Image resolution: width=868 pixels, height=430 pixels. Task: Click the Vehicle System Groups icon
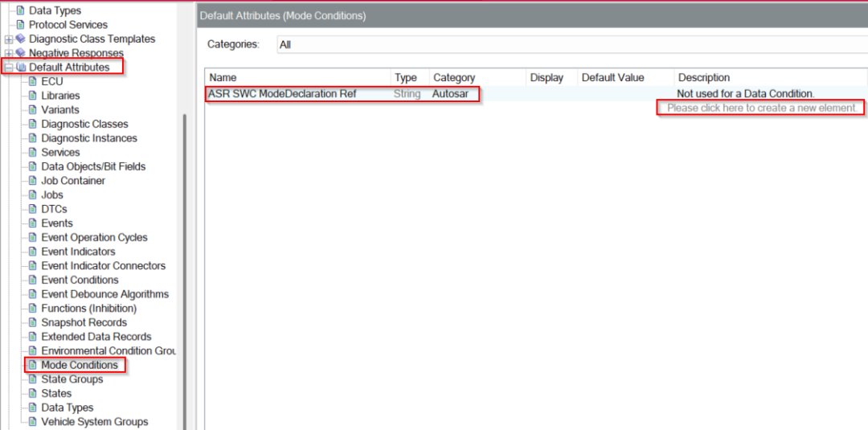33,422
